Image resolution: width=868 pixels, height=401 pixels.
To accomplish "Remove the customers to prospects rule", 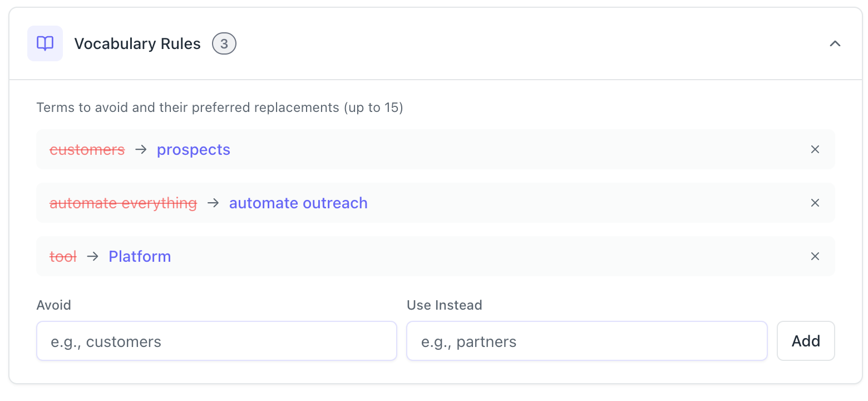I will coord(815,149).
